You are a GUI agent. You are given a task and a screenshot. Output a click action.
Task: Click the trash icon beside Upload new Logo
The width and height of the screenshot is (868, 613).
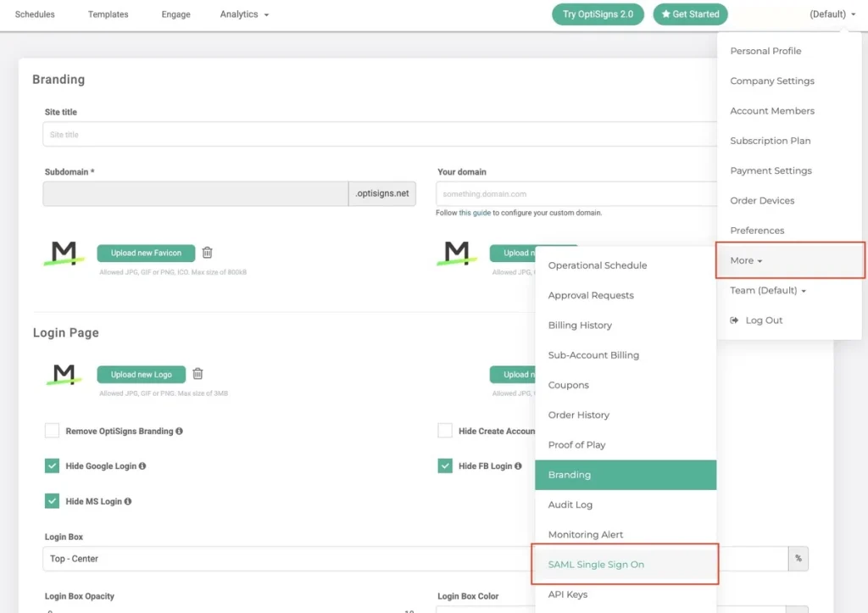pos(198,374)
